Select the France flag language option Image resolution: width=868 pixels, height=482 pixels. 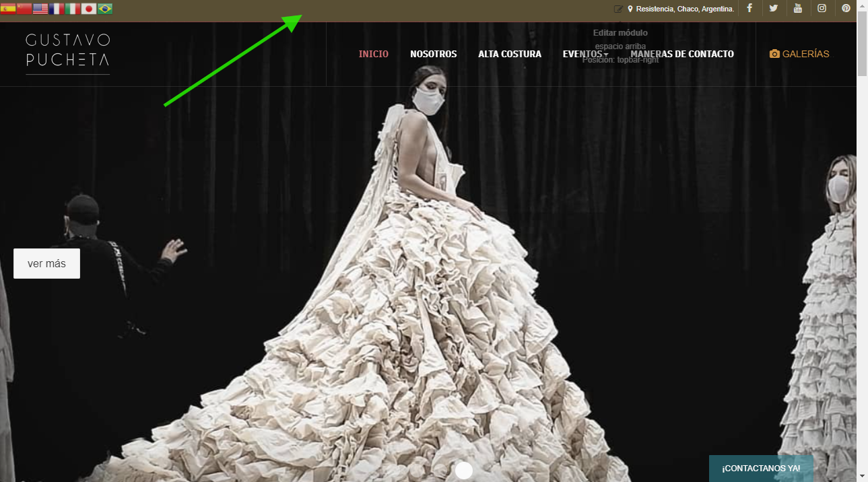coord(57,9)
